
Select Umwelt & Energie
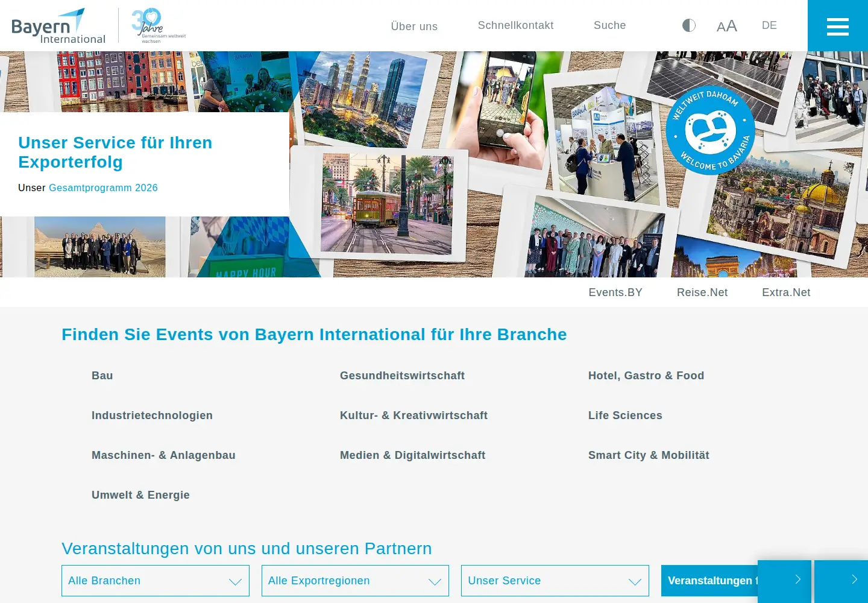pos(140,495)
